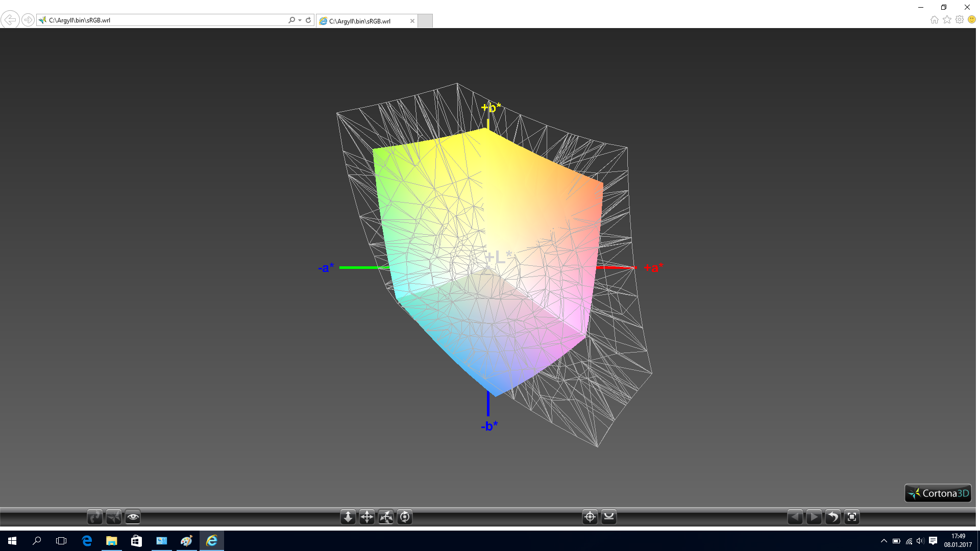980x551 pixels.
Task: Click the Align/straighten view icon
Action: (609, 517)
